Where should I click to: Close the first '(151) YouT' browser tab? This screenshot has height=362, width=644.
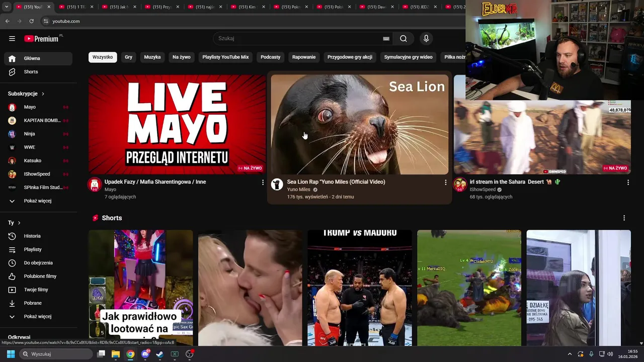click(49, 7)
